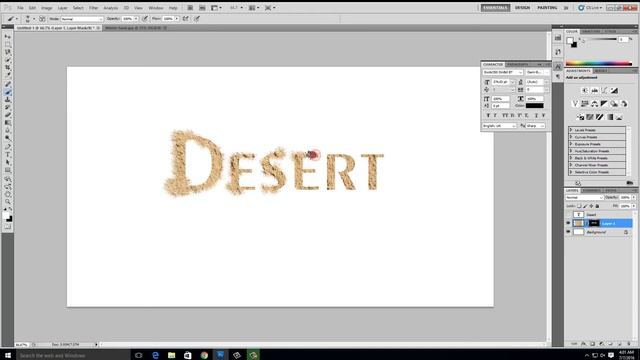This screenshot has width=640, height=360.
Task: Open the Image menu
Action: coord(47,8)
